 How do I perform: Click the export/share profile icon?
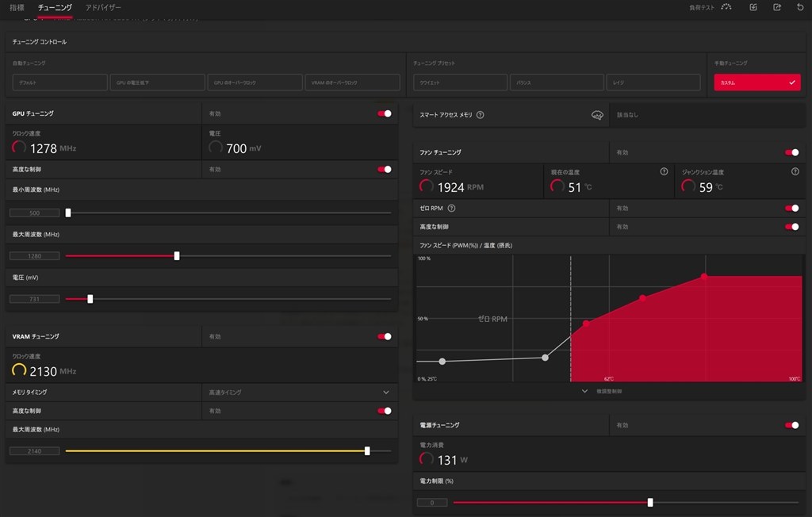[777, 7]
